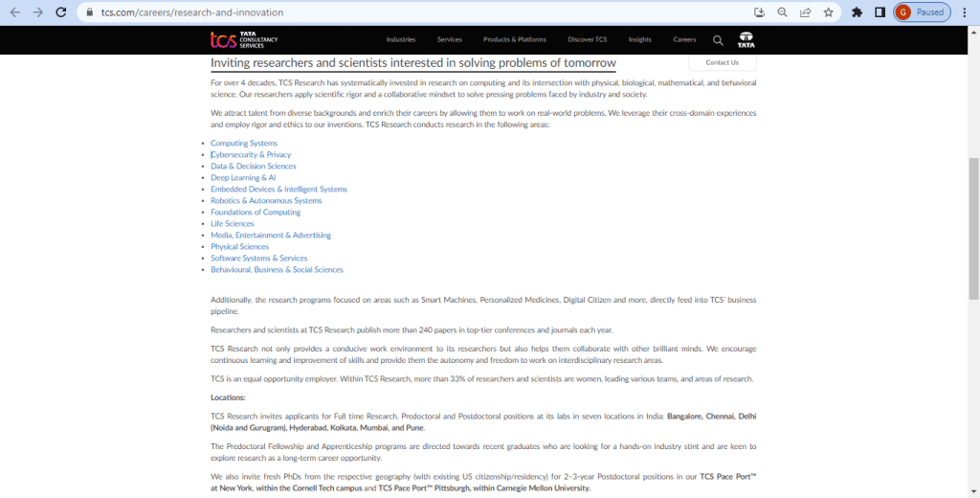Click the browser forward arrow

coord(38,11)
